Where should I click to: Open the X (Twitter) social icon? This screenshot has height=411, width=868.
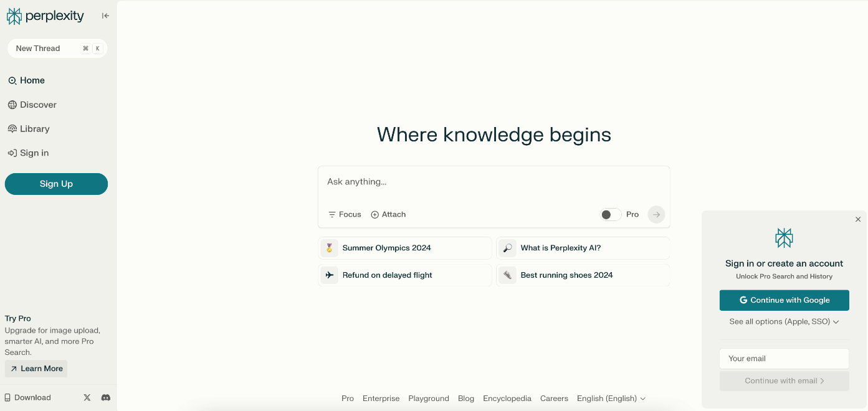87,397
